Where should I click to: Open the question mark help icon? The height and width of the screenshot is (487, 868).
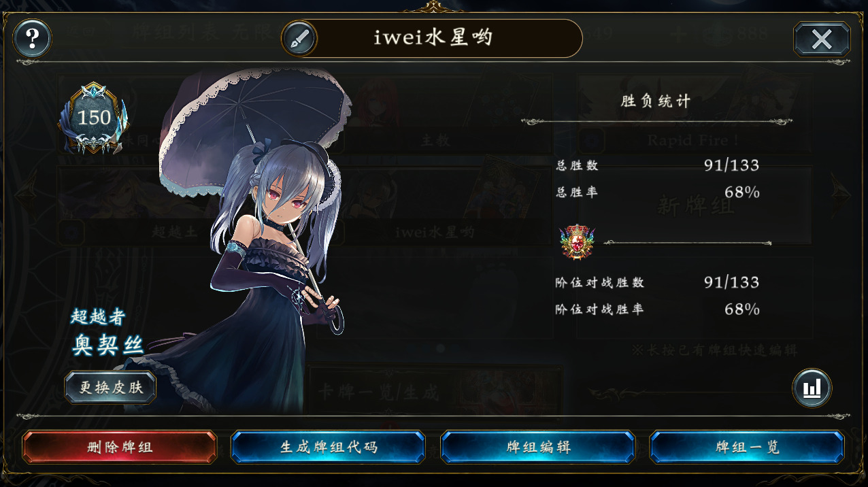32,39
